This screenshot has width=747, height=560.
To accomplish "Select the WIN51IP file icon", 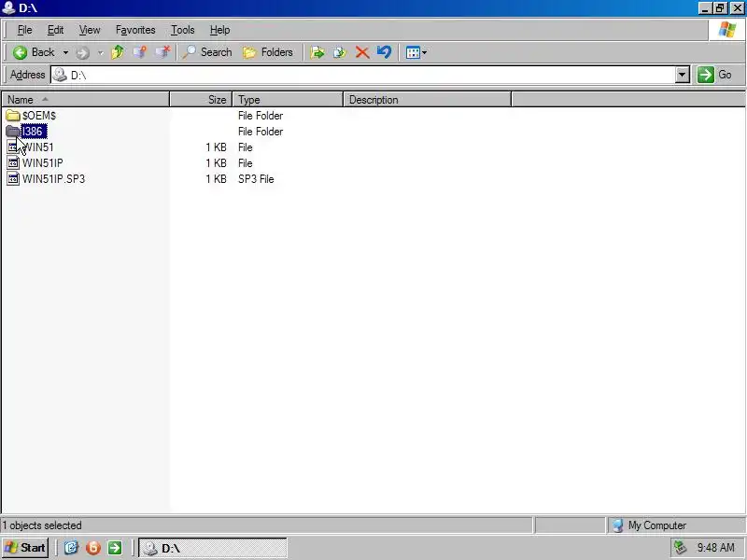I will (x=13, y=162).
